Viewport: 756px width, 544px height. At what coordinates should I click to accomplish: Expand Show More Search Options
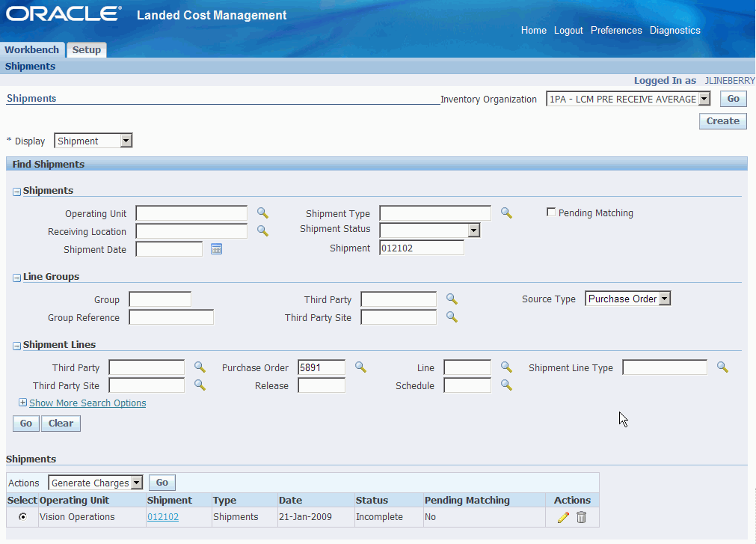click(x=87, y=403)
